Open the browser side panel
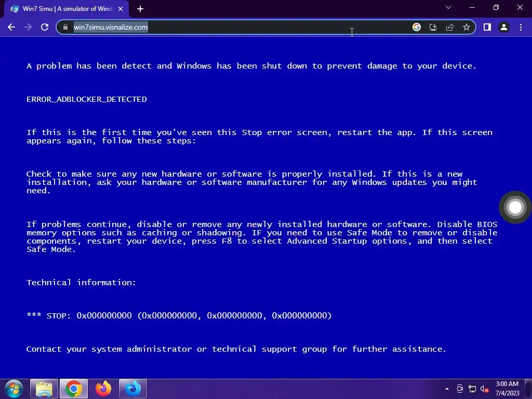Viewport: 532px width, 399px height. point(487,27)
